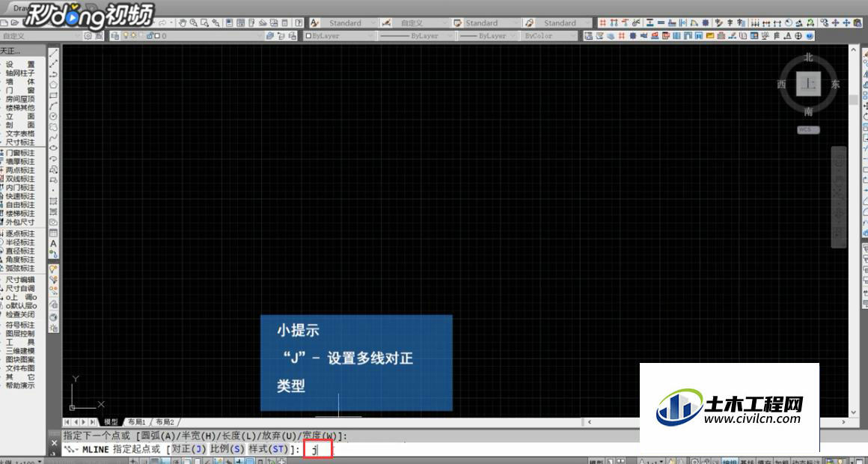The width and height of the screenshot is (868, 464).
Task: Select the Zoom window tool
Action: tap(204, 22)
